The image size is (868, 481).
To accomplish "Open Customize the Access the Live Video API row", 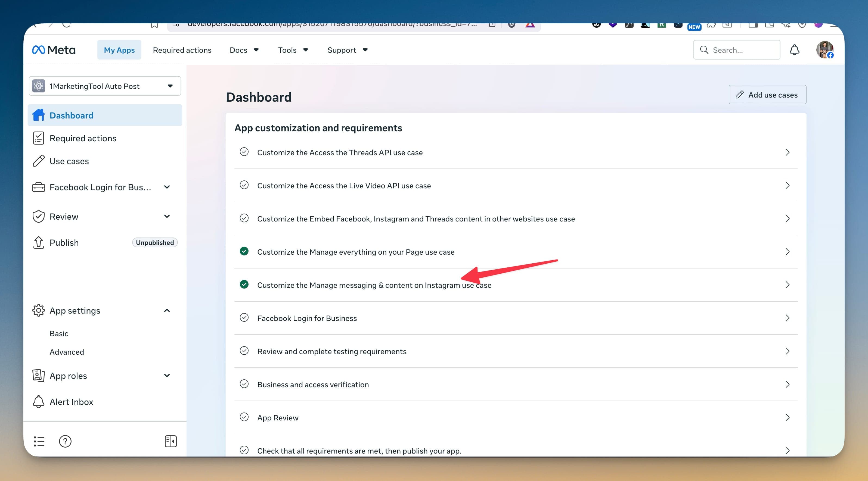I will (516, 186).
